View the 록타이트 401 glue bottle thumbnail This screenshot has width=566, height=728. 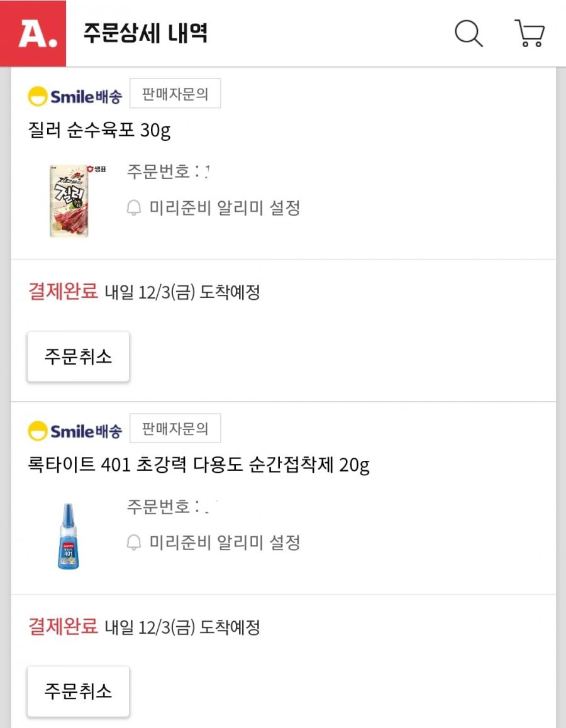click(69, 536)
